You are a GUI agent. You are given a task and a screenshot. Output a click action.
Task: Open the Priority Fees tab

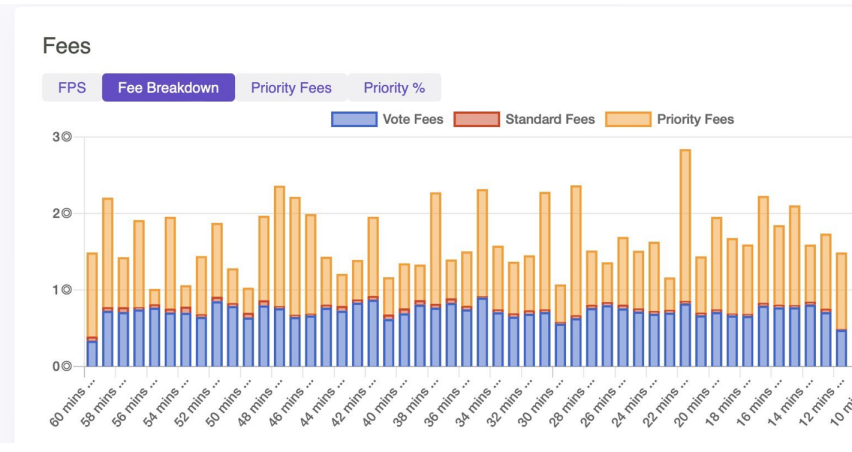coord(291,88)
